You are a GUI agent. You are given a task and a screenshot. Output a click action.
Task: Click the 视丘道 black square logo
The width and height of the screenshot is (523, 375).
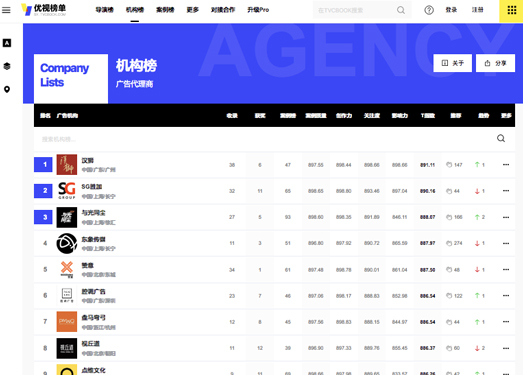67,348
